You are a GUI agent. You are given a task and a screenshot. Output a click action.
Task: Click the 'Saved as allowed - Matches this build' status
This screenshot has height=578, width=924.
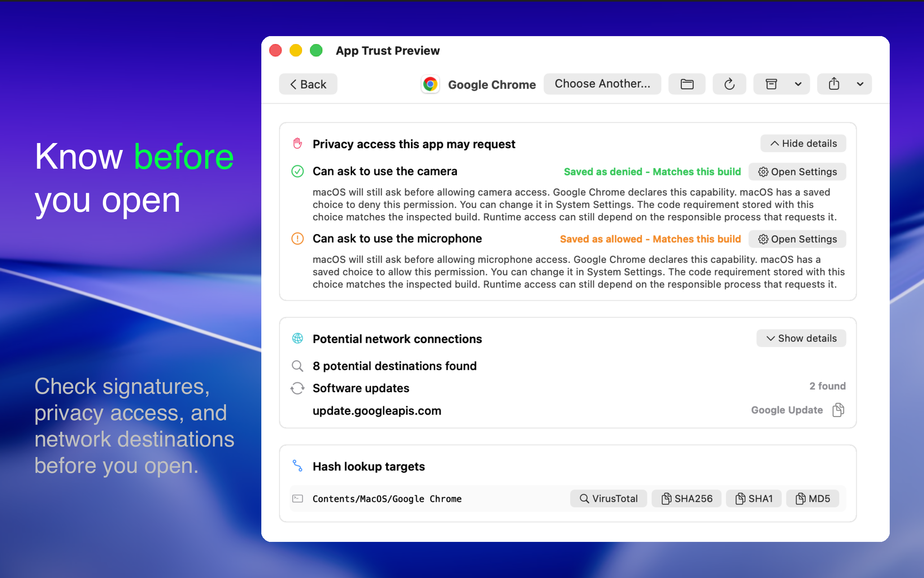(650, 239)
